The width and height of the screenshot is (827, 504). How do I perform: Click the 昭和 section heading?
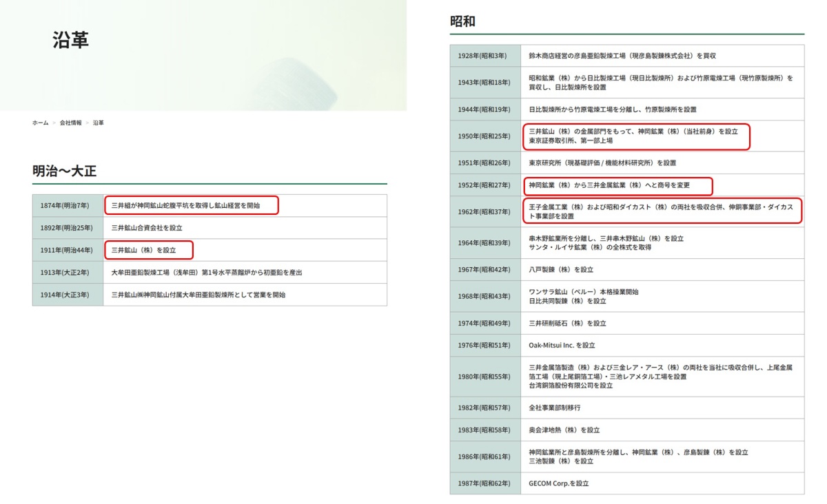point(463,21)
